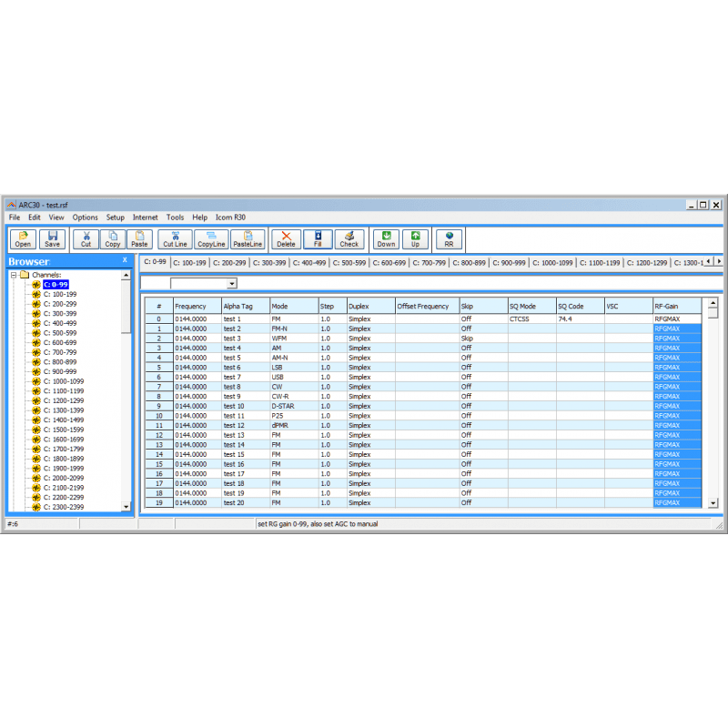Click the Down arrow toolbar icon
This screenshot has height=728, width=728.
(386, 239)
